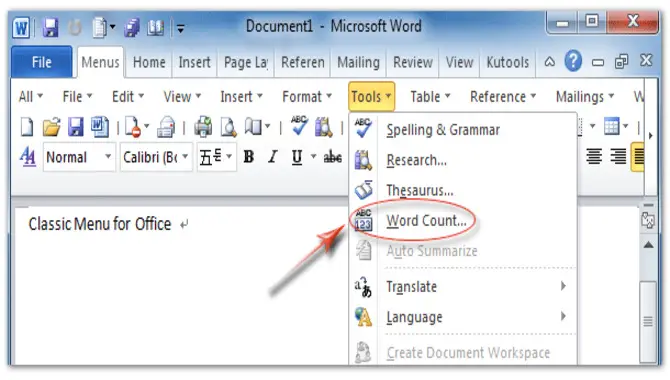The image size is (670, 380).
Task: Switch to the Insert tab
Action: coord(194,62)
